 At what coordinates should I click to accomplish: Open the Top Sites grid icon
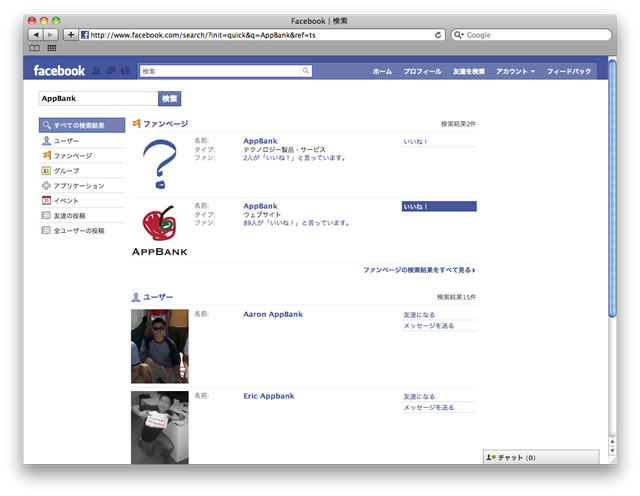point(51,48)
